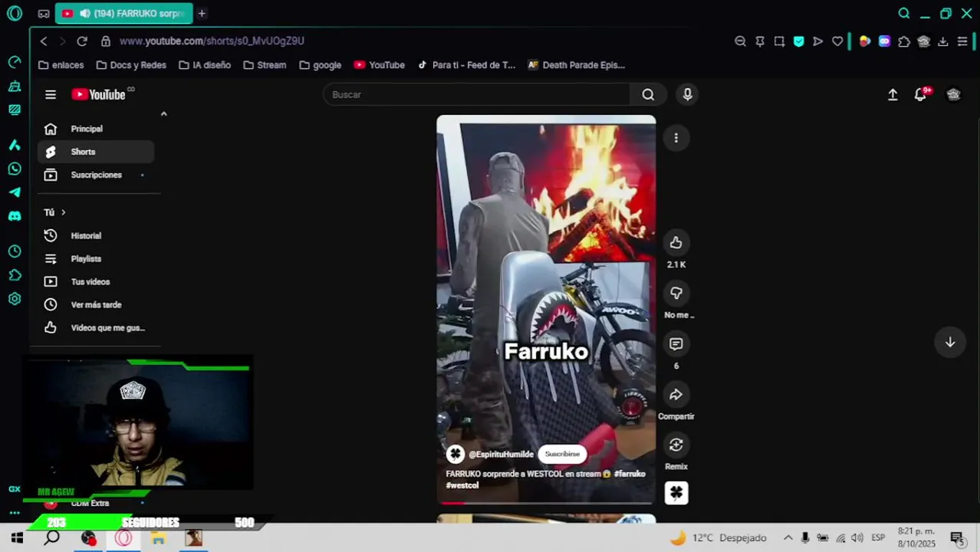Viewport: 980px width, 552px height.
Task: Search with the magnifier button beside Buscar
Action: (648, 94)
